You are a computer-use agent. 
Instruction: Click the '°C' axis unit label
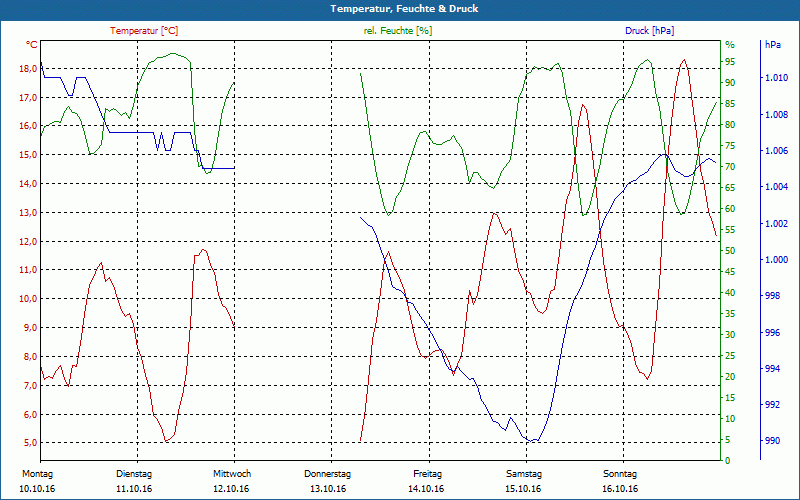(31, 44)
